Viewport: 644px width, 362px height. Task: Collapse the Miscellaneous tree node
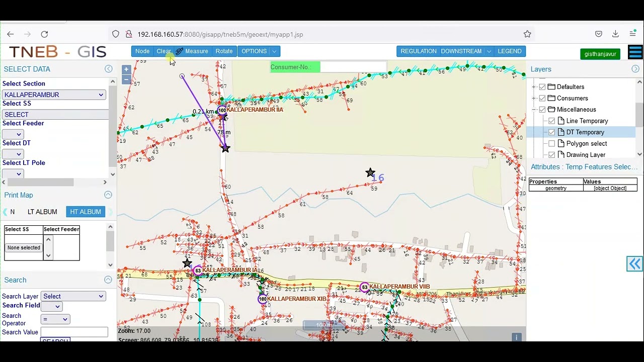coord(534,110)
